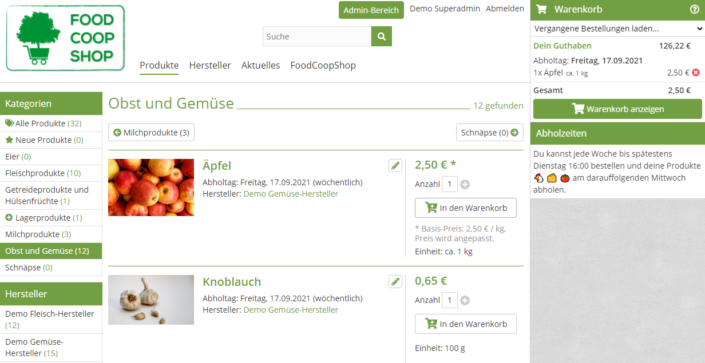Viewport: 705px width, 363px height.
Task: Click the Suche input field
Action: point(317,36)
